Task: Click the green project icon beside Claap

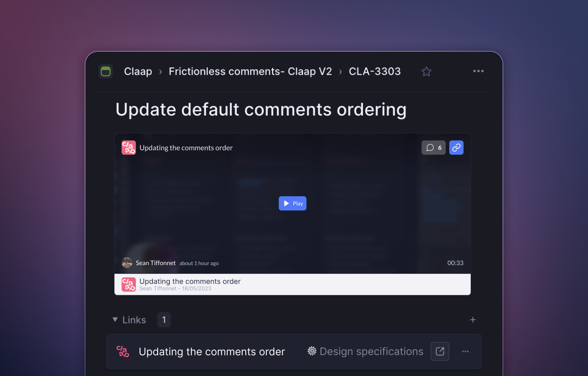Action: click(x=106, y=71)
